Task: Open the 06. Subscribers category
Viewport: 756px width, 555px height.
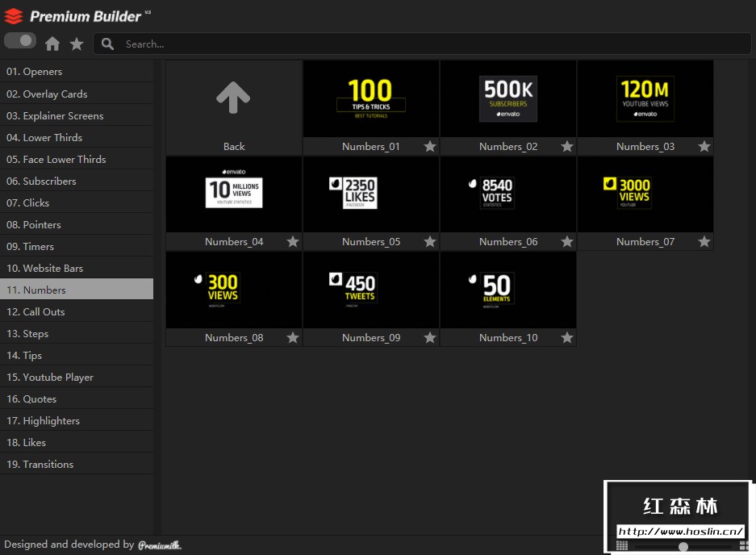Action: 77,182
